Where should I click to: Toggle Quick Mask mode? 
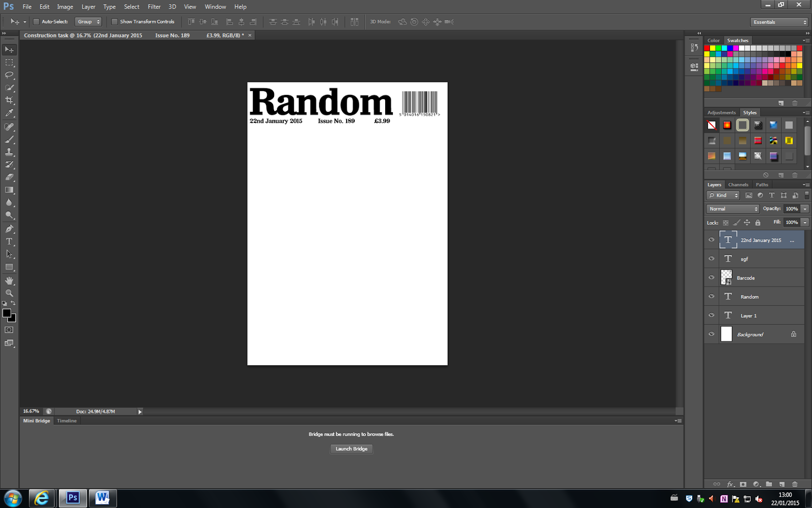coord(9,330)
